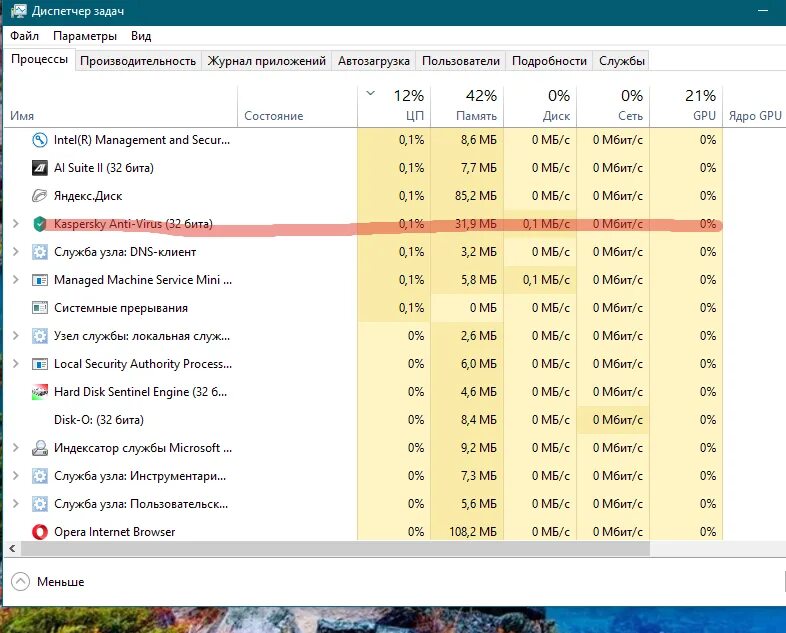Sort by the Ядро GPU column header
The width and height of the screenshot is (786, 633).
pyautogui.click(x=754, y=106)
